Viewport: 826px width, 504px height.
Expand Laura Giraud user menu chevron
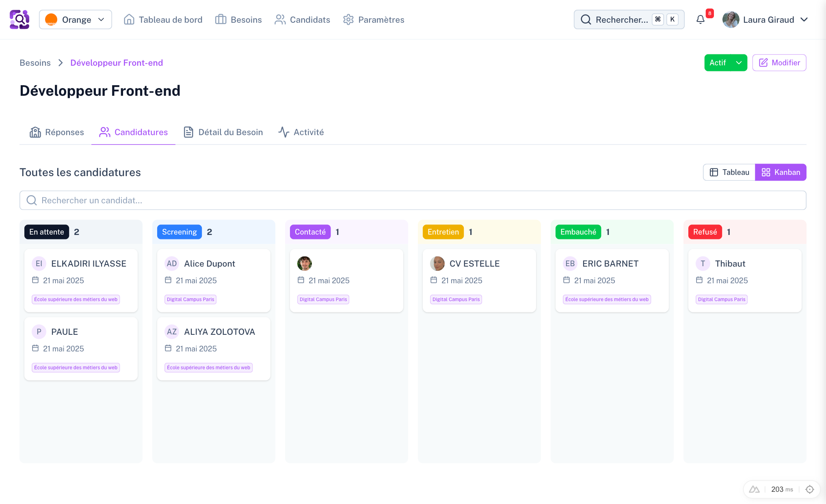coord(804,19)
